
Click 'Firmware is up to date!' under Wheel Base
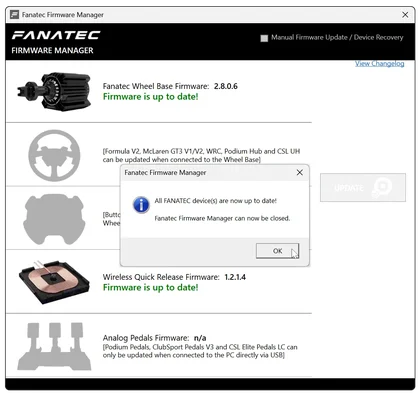point(151,97)
